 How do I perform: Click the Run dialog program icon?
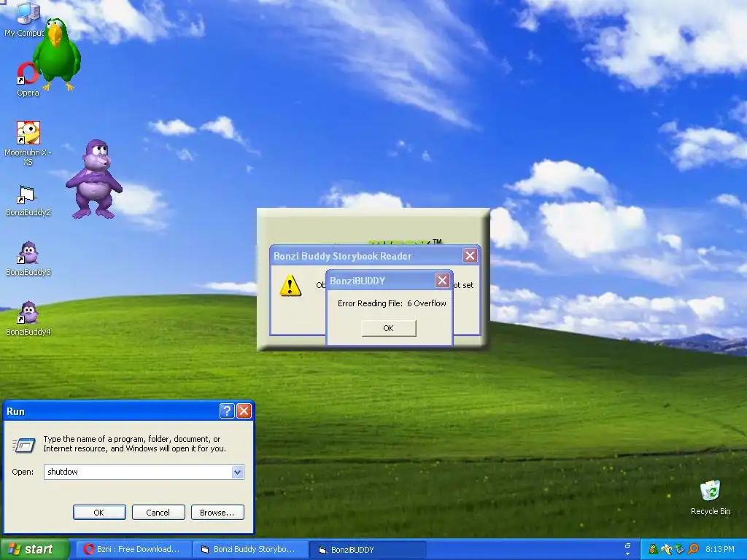coord(24,445)
